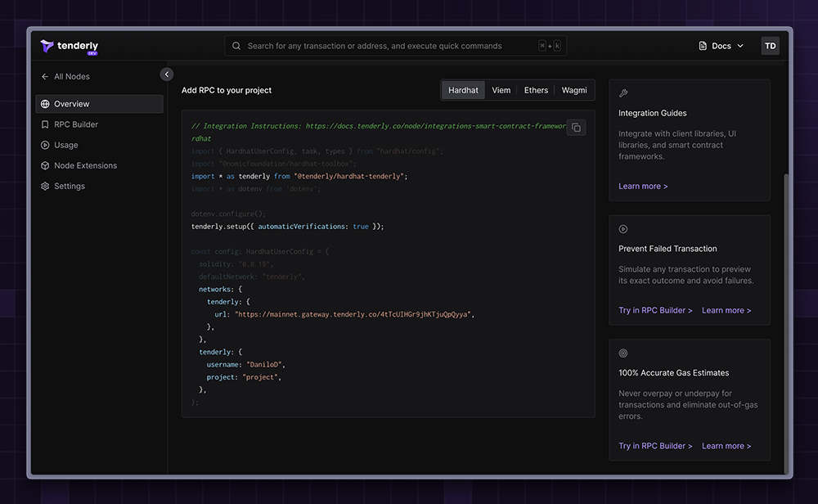Copy the code snippet with the copy icon
Image resolution: width=818 pixels, height=504 pixels.
click(x=576, y=128)
